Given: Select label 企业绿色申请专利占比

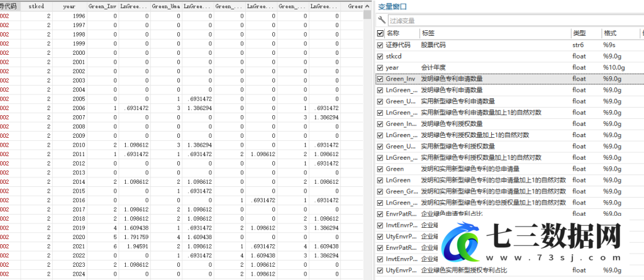Looking at the screenshot, I should pos(452,214).
